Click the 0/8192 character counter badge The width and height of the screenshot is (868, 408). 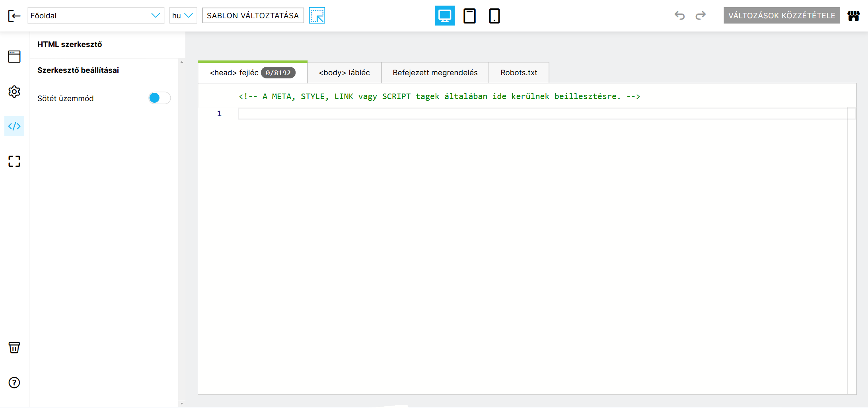tap(278, 73)
